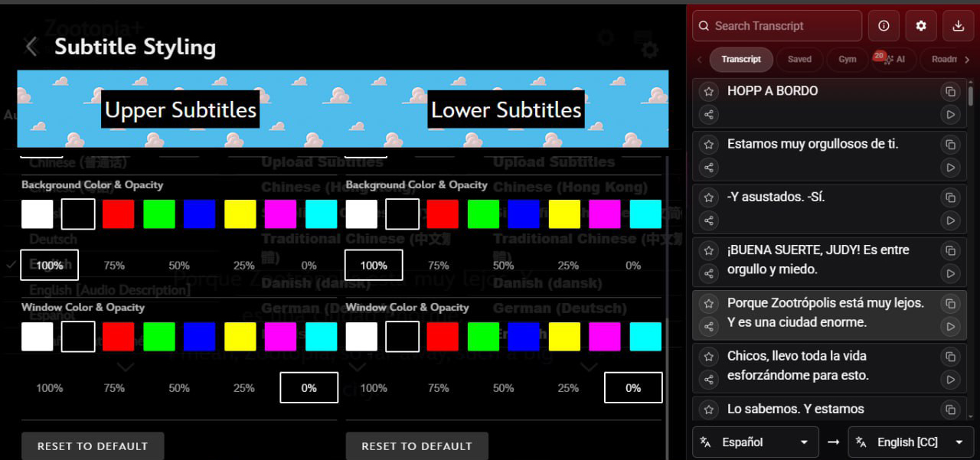Click the Lower Subtitles preview label
The width and height of the screenshot is (980, 460).
pyautogui.click(x=506, y=109)
